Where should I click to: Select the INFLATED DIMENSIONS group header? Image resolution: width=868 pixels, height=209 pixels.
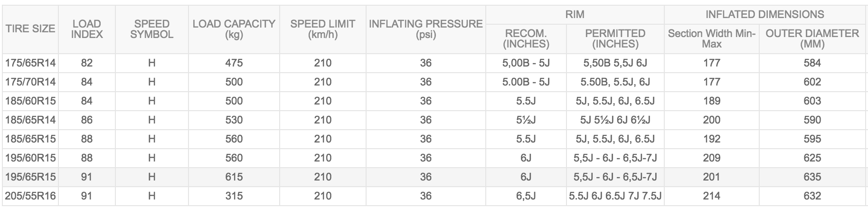click(764, 14)
